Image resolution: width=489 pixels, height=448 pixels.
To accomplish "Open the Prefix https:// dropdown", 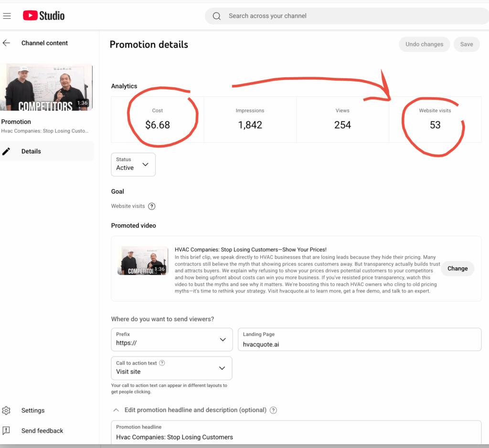I will 171,339.
